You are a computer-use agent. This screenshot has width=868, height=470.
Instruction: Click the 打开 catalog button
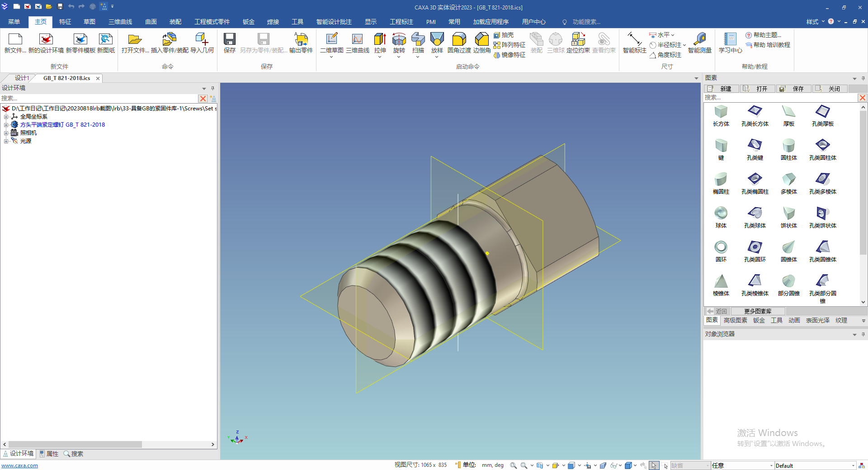[758, 89]
